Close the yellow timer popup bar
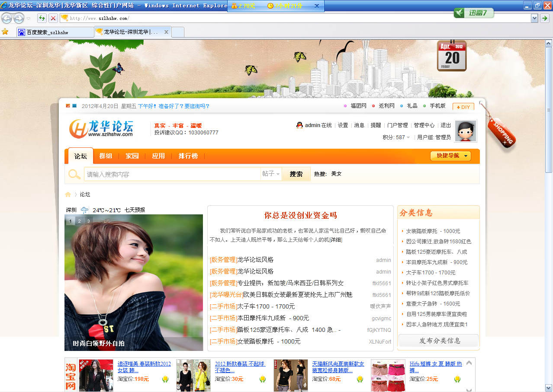This screenshot has height=392, width=553. (316, 6)
